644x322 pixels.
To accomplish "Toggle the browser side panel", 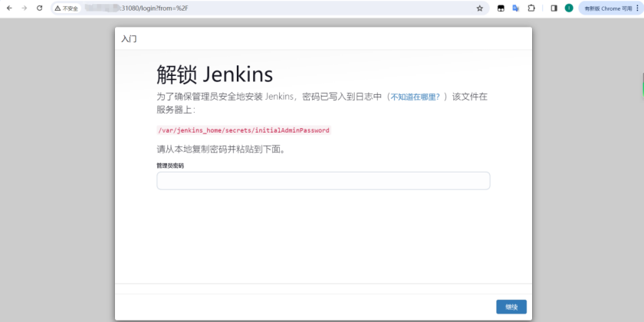I will (554, 8).
